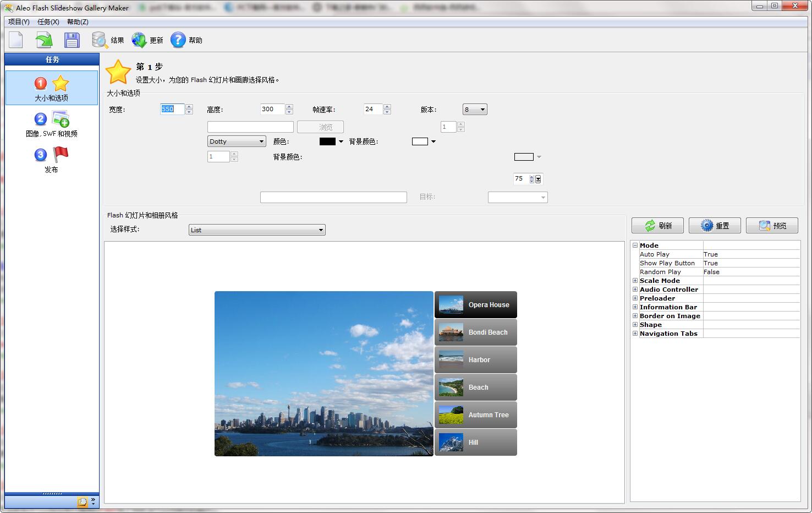Viewport: 812px width, 513px height.
Task: Select Harbor in preview list
Action: (x=476, y=360)
